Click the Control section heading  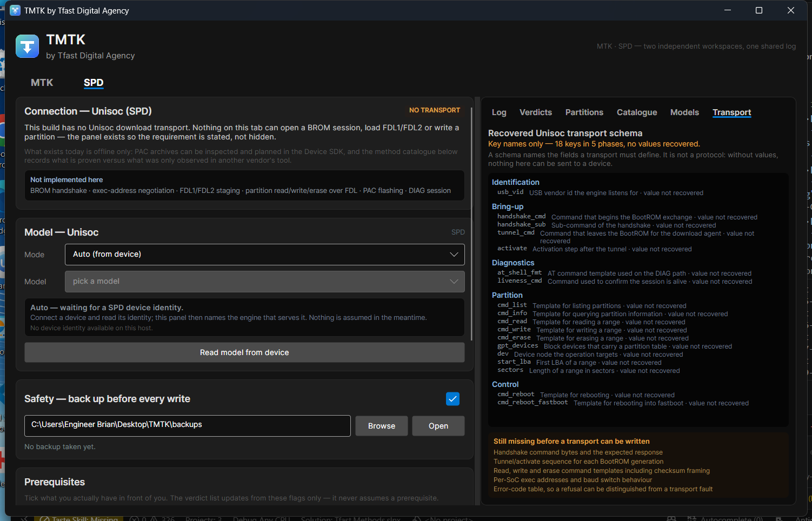pos(505,384)
